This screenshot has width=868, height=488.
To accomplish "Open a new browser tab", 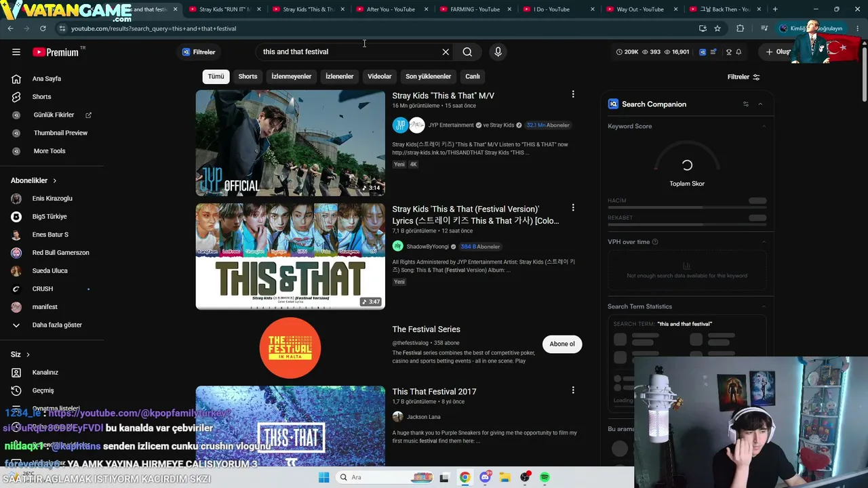I will pyautogui.click(x=775, y=9).
